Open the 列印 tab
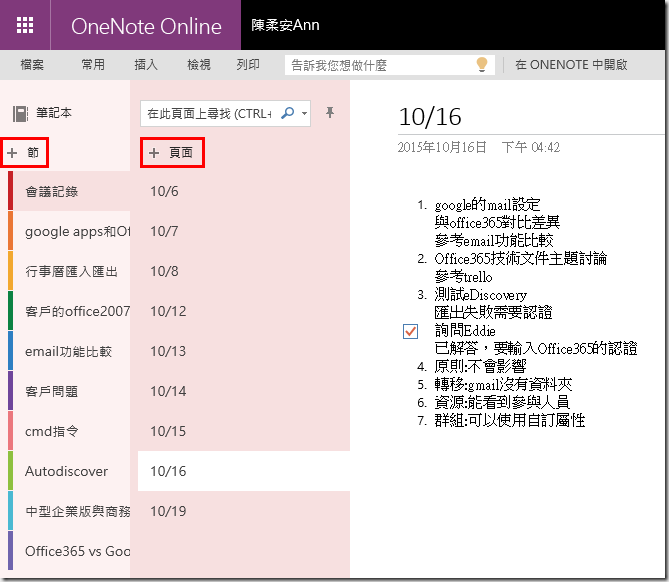Screen dimensions: 669x582 [x=248, y=65]
